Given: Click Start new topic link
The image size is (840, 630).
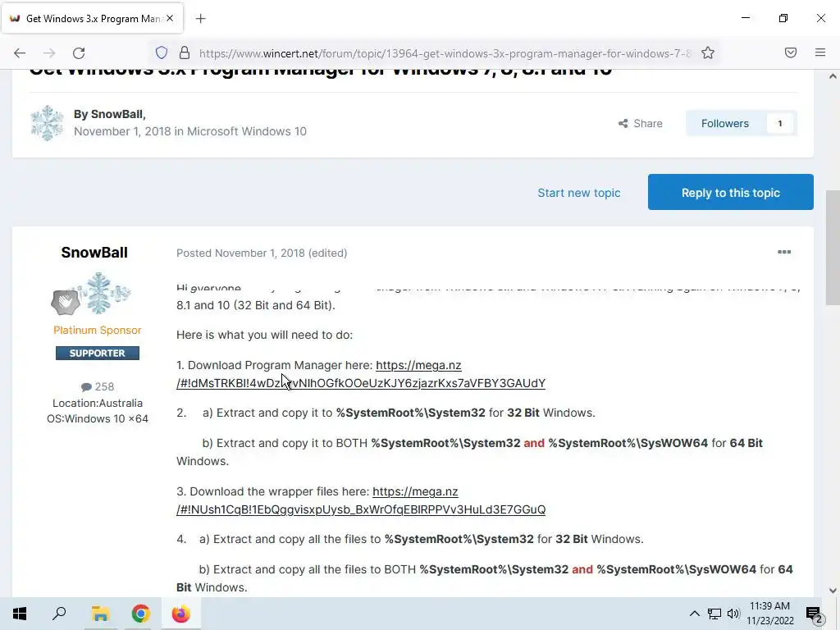Looking at the screenshot, I should pos(578,193).
